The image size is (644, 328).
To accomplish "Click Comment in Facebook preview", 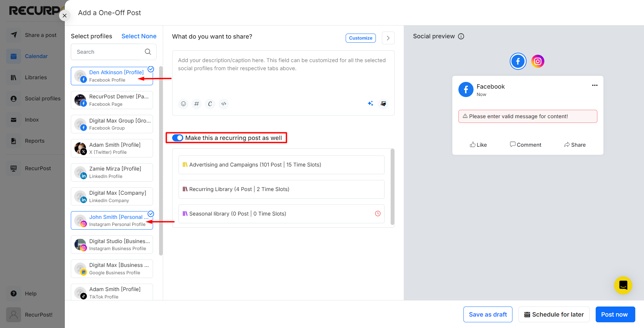I will [x=526, y=145].
